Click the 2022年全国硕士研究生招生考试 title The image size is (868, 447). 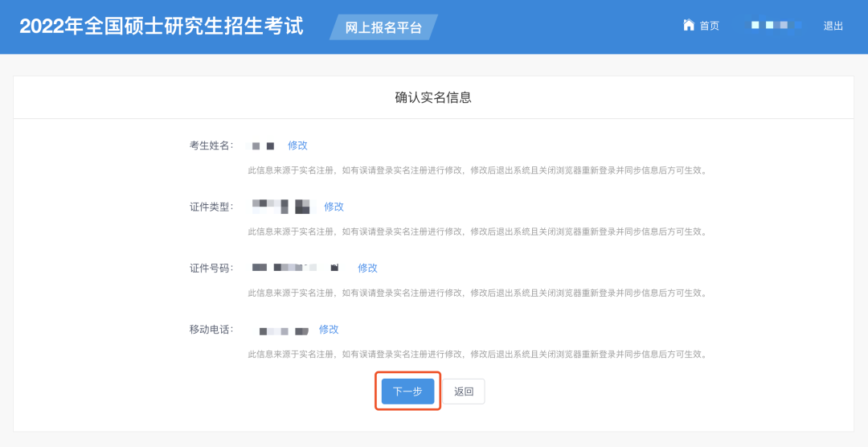(162, 27)
